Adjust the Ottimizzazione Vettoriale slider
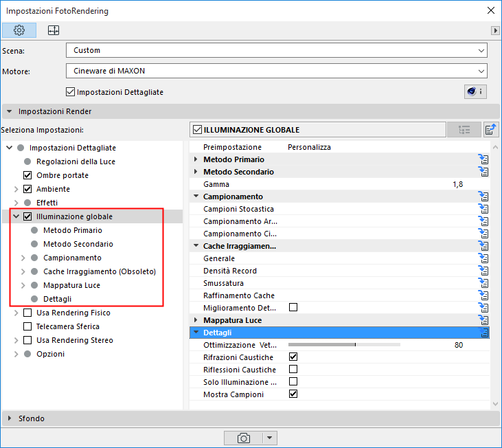 [x=344, y=344]
